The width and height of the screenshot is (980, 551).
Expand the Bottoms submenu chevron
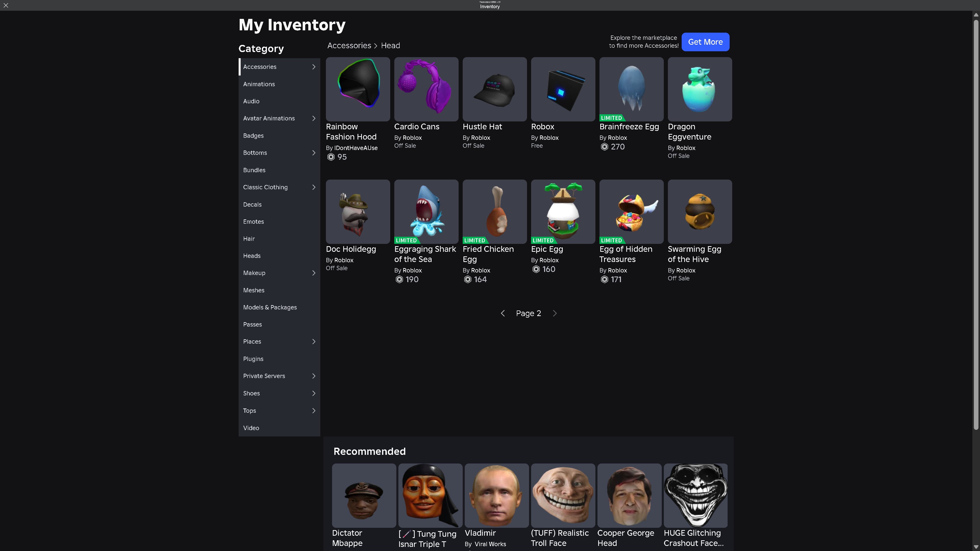click(313, 153)
